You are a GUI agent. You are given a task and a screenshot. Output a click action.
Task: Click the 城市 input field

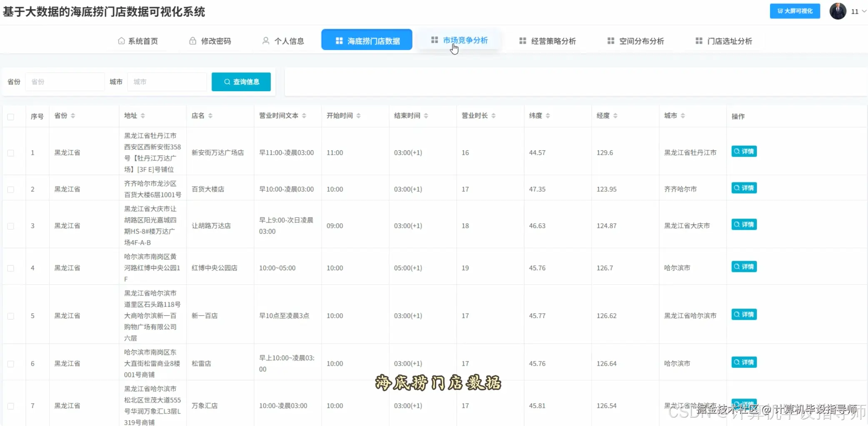click(167, 82)
